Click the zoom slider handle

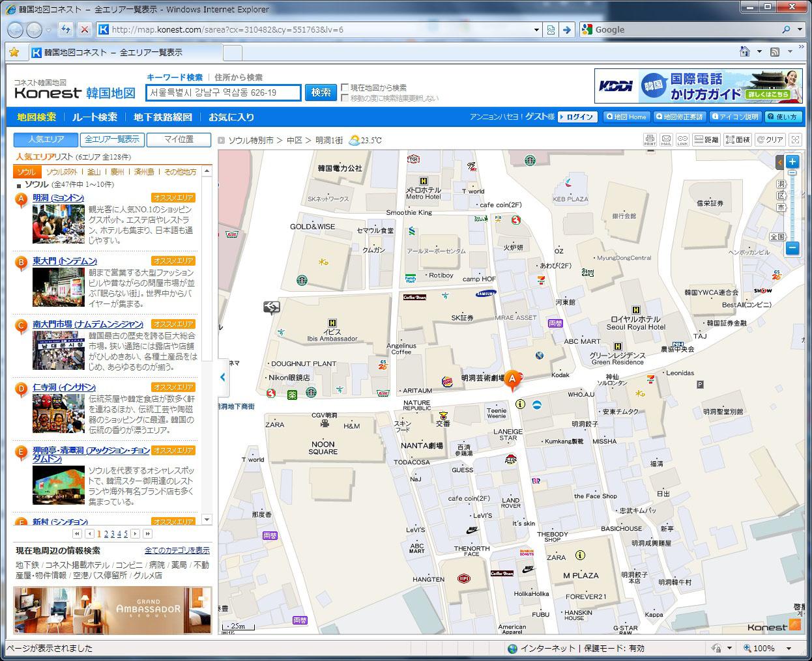[792, 173]
